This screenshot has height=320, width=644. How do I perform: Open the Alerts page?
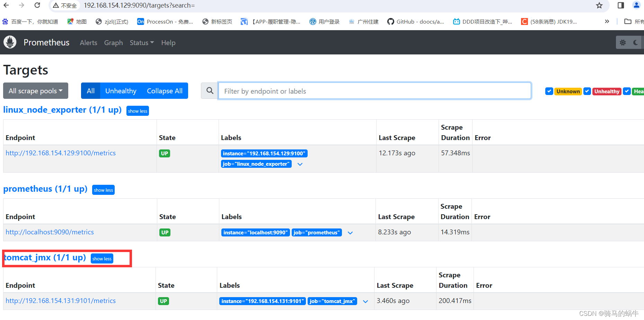click(88, 43)
